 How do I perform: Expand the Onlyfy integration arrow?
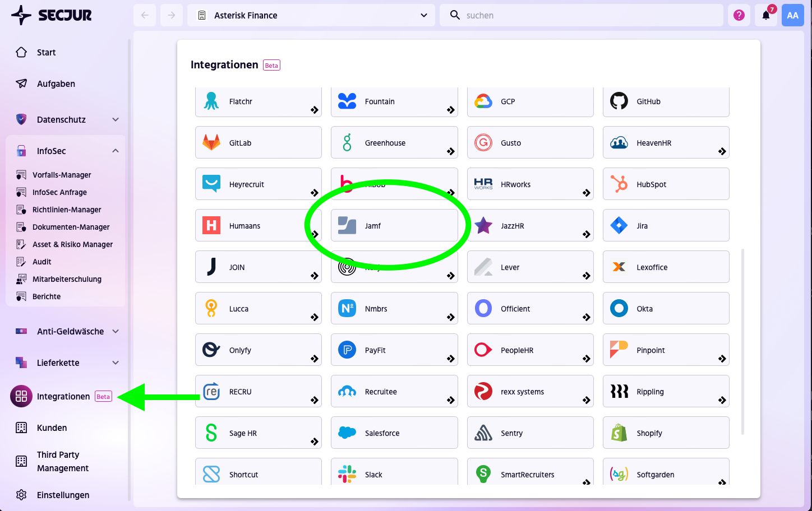point(315,359)
